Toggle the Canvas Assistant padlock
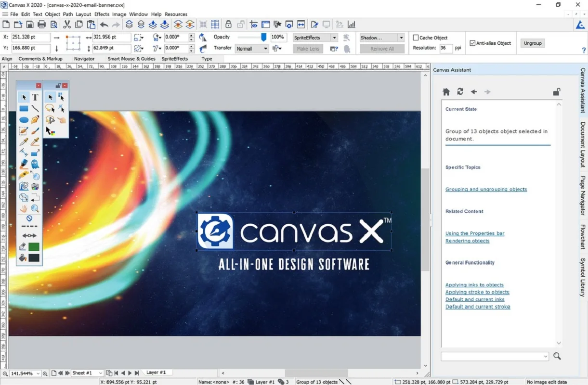This screenshot has height=385, width=588. [556, 91]
